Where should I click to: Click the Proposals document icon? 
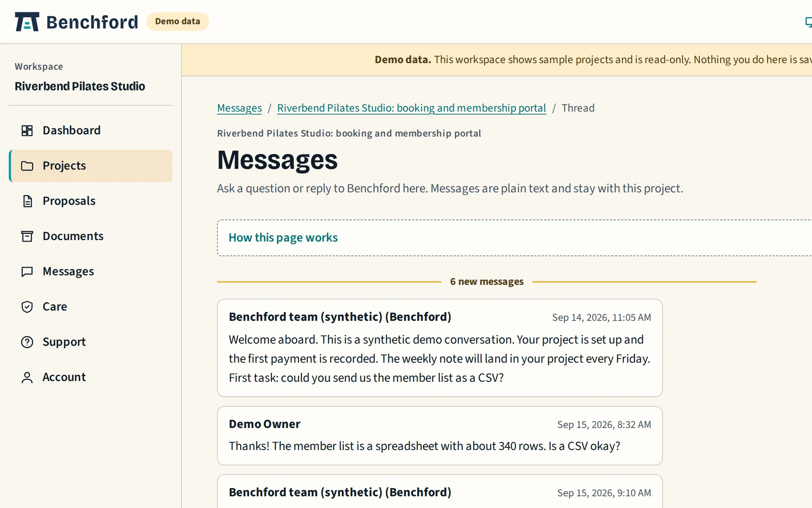tap(27, 201)
